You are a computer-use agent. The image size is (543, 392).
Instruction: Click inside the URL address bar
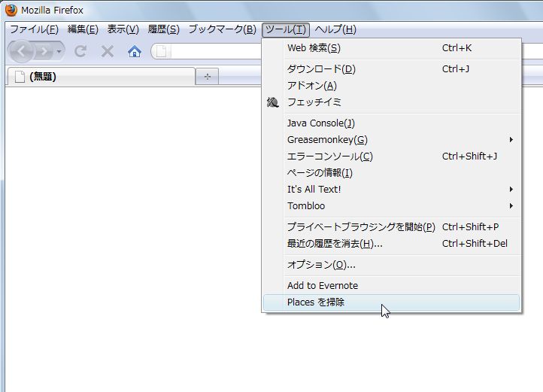click(214, 52)
